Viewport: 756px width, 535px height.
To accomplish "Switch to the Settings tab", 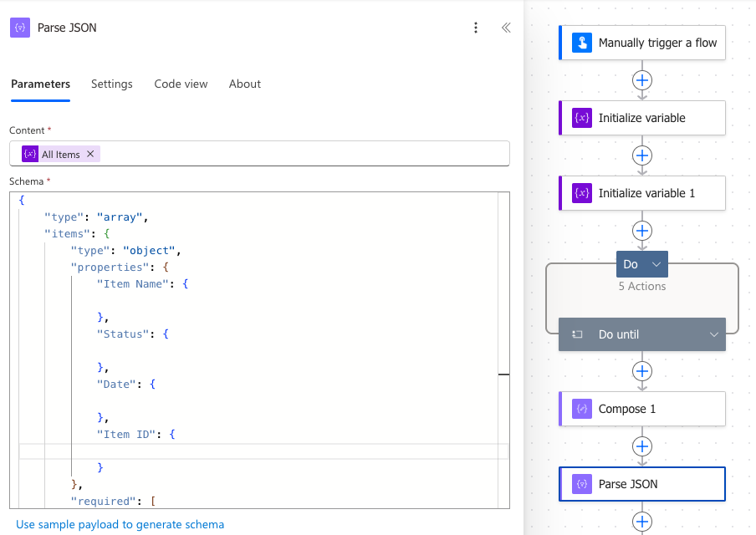I will pyautogui.click(x=112, y=84).
